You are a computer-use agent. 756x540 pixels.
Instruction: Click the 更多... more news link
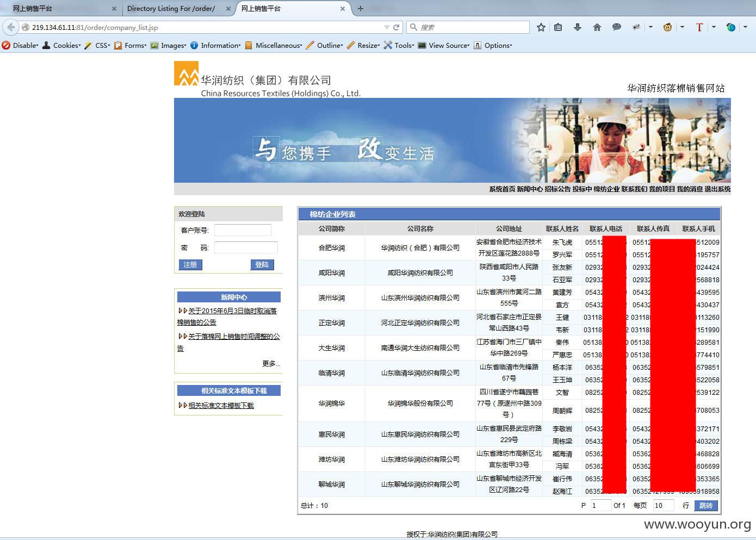click(271, 363)
